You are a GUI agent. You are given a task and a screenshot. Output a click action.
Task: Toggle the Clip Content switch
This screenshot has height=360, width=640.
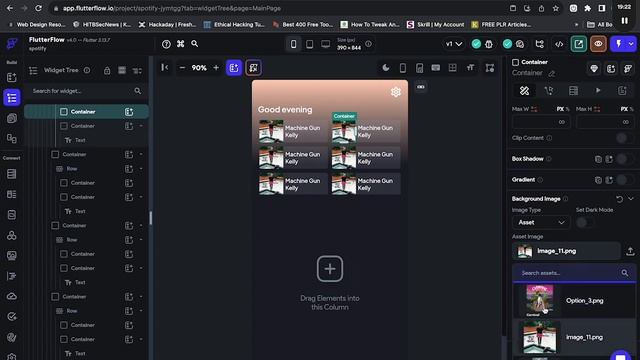click(x=624, y=138)
